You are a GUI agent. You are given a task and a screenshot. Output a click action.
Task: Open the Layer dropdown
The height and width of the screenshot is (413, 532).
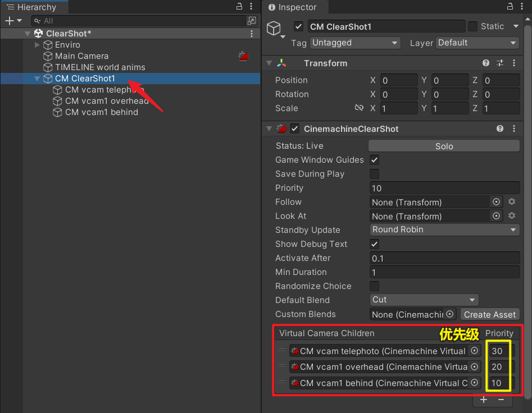477,43
